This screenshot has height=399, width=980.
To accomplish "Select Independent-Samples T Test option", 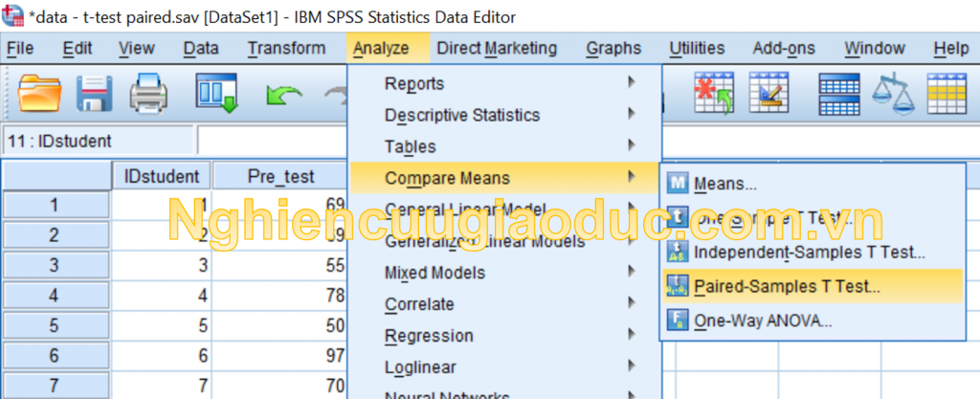I will point(809,253).
